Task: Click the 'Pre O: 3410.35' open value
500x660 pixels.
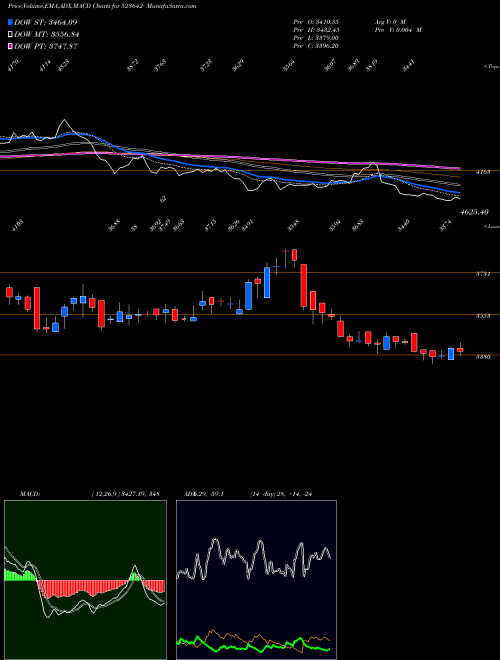Action: click(x=316, y=21)
